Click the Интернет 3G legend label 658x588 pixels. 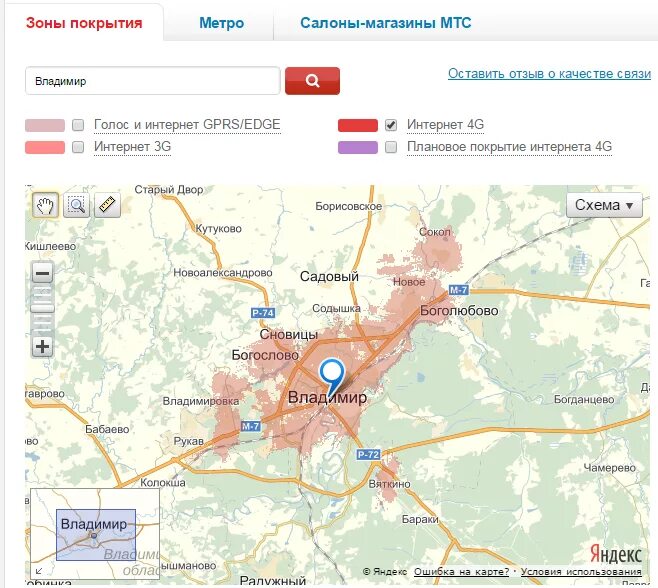click(x=133, y=147)
